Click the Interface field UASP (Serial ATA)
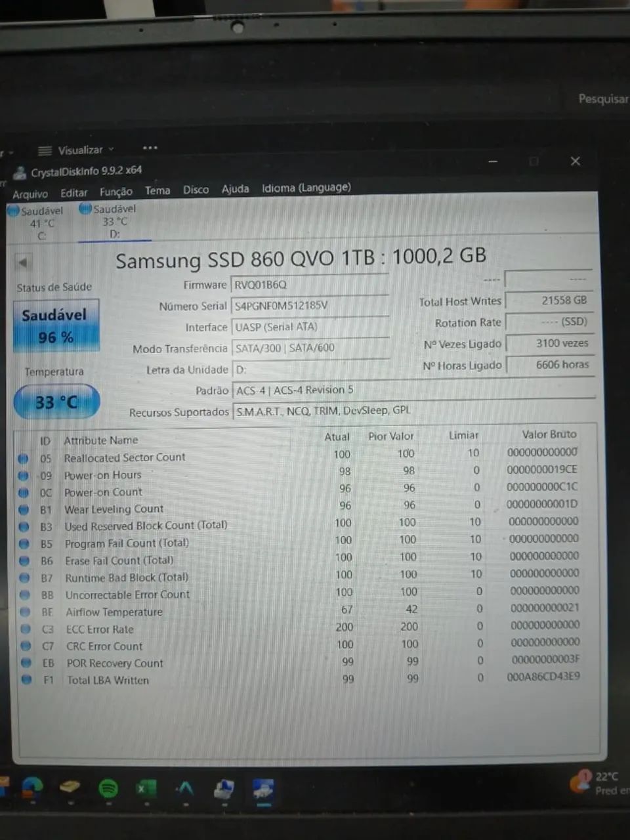The image size is (630, 840). pos(311,326)
